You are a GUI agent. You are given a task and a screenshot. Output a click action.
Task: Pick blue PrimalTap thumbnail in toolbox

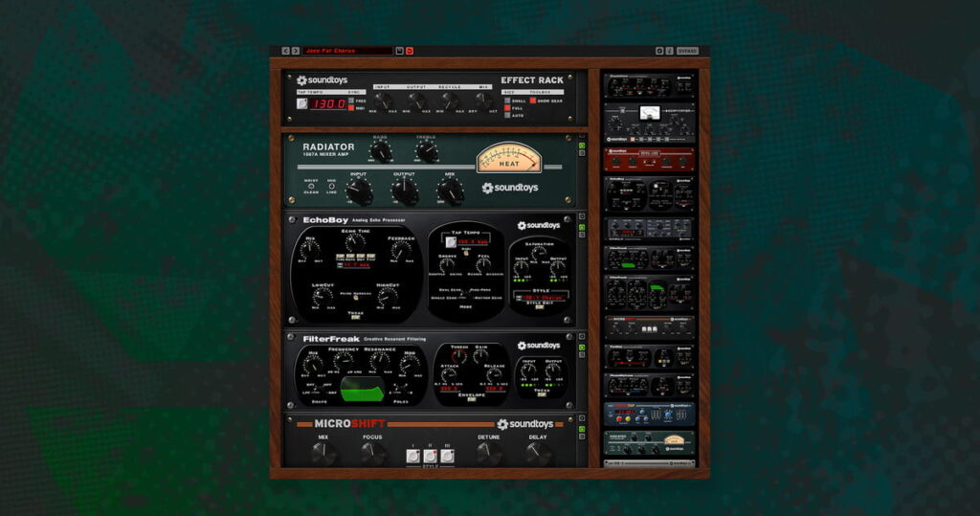(650, 415)
